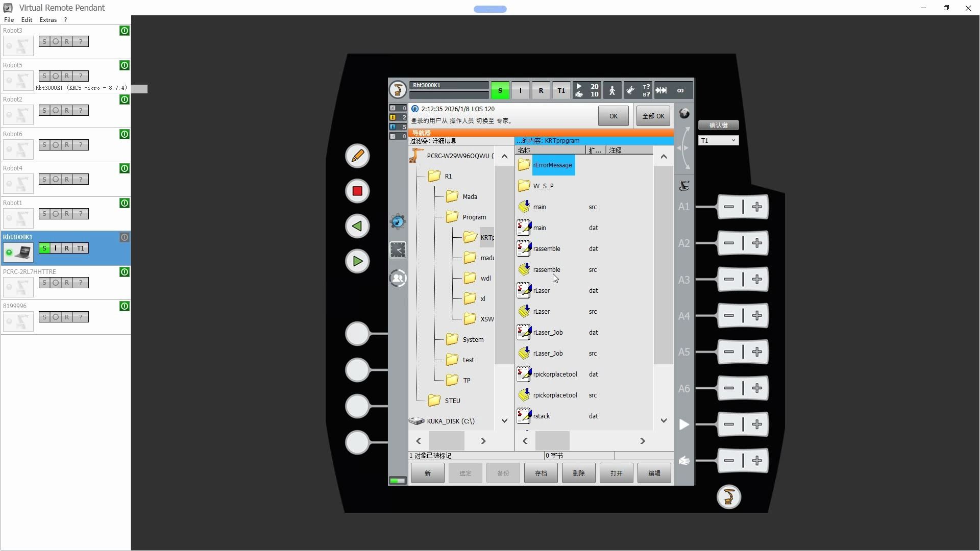The image size is (980, 551).
Task: Click the green start backward button
Action: point(357,226)
